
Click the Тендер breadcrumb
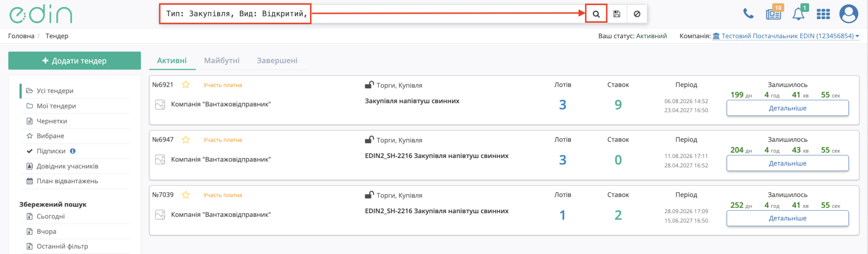pyautogui.click(x=57, y=36)
